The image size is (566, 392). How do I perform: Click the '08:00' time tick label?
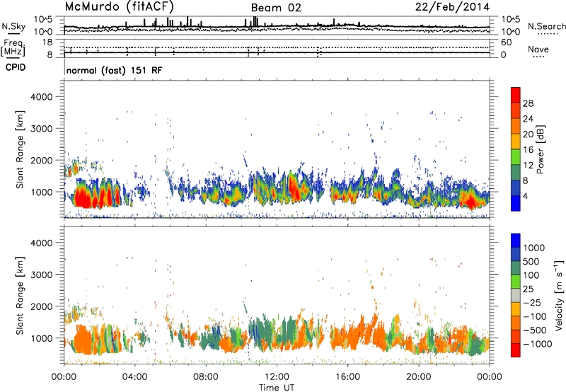[x=206, y=377]
